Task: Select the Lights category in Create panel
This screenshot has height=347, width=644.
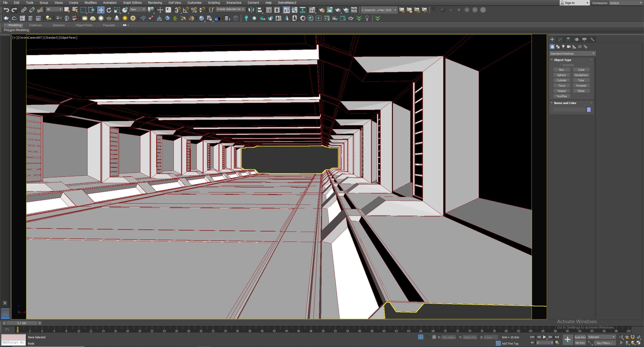Action: 563,47
